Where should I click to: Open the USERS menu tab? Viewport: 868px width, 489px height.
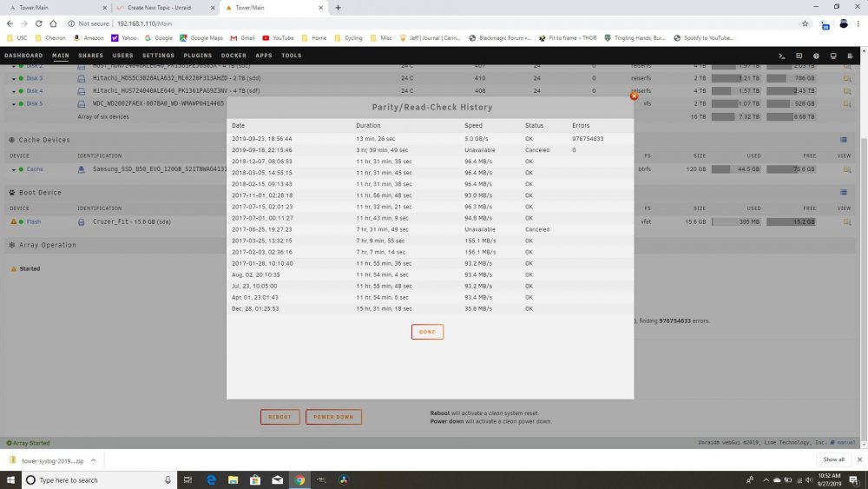pos(123,56)
